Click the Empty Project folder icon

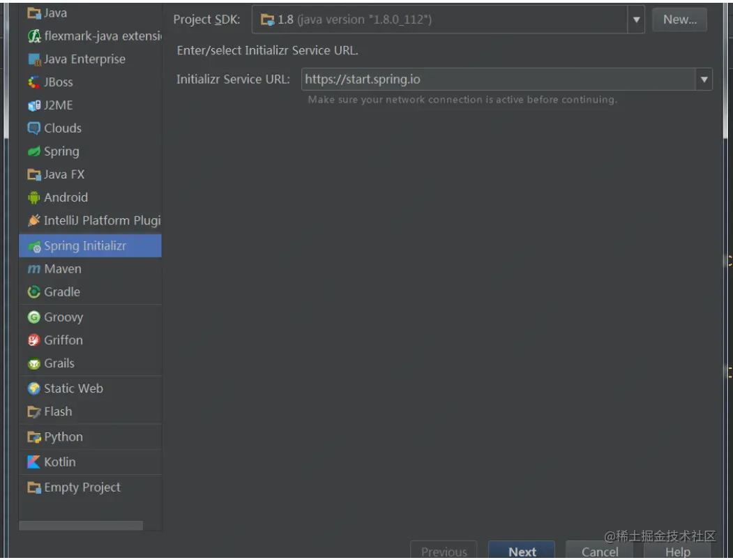tap(34, 487)
